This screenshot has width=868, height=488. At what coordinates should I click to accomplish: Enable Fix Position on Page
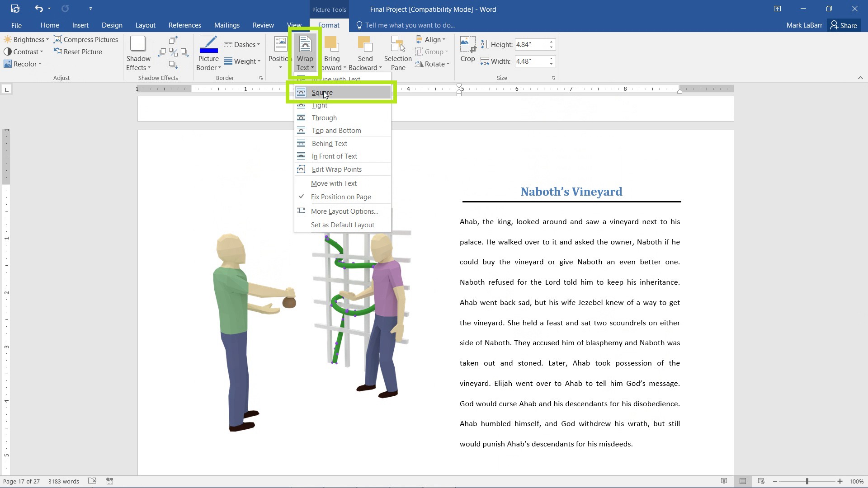(341, 197)
